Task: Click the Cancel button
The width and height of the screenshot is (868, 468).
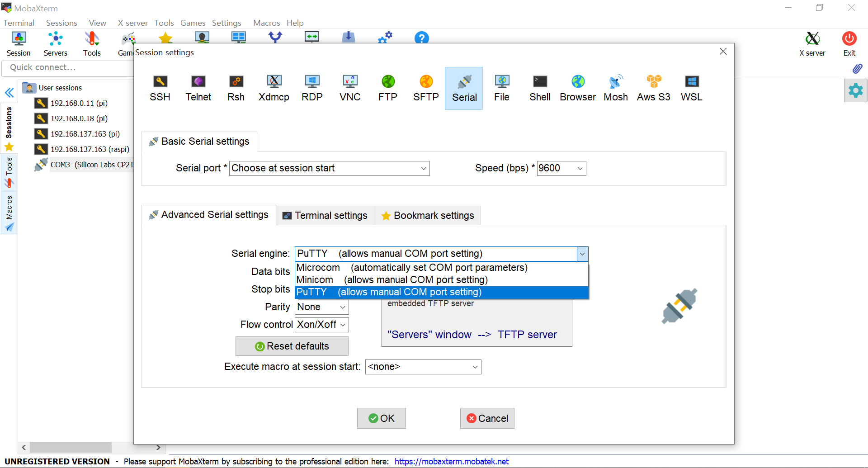Action: click(487, 418)
